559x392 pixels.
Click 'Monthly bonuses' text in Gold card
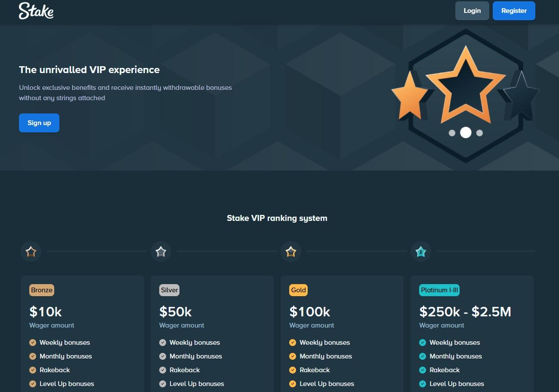[x=326, y=356]
